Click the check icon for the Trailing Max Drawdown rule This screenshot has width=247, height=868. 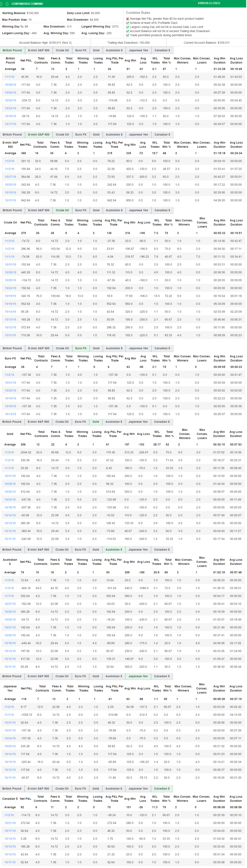pyautogui.click(x=127, y=31)
